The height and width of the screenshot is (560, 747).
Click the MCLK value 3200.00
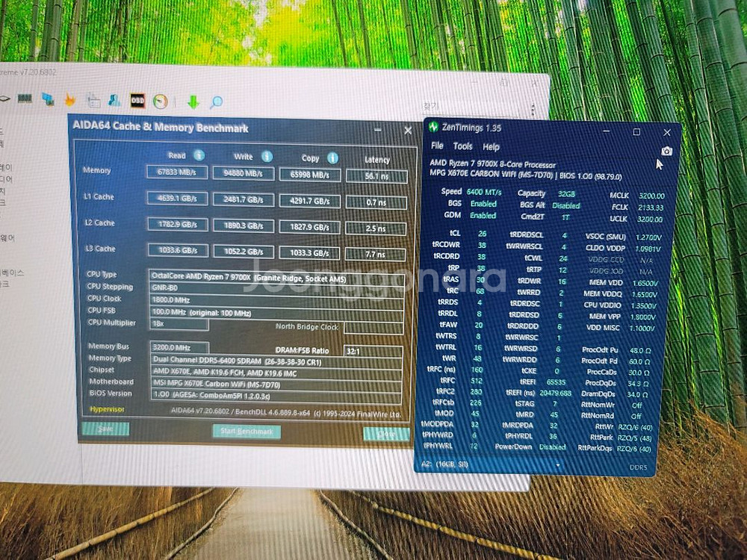(x=651, y=196)
